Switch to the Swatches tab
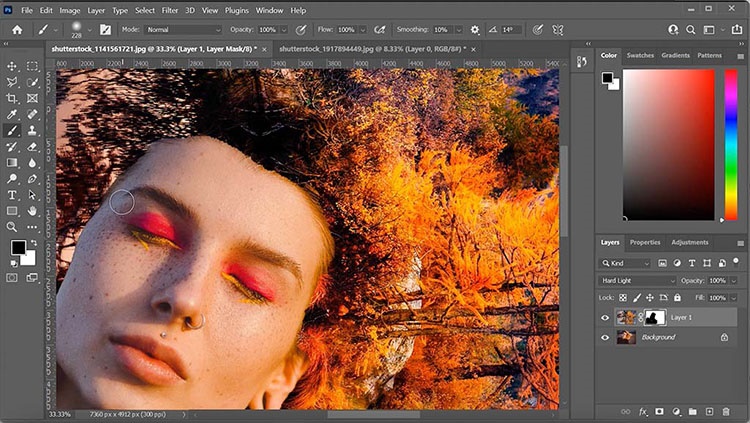The image size is (750, 423). (640, 55)
